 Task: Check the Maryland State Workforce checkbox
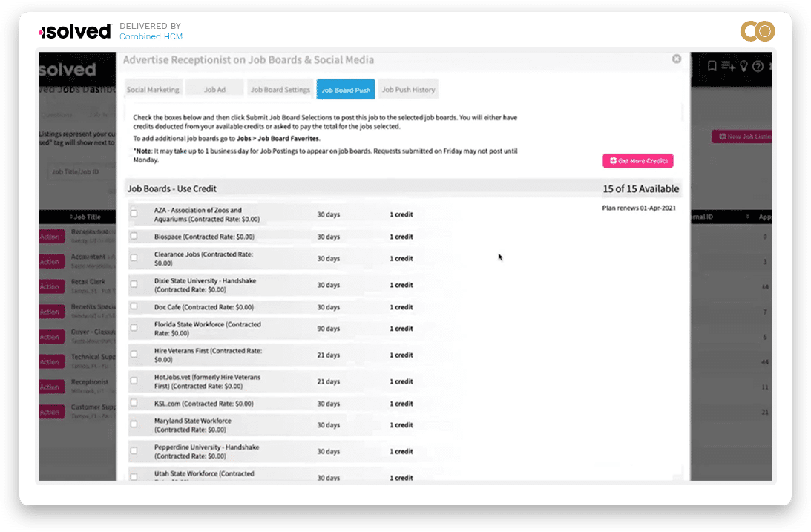[x=134, y=424]
